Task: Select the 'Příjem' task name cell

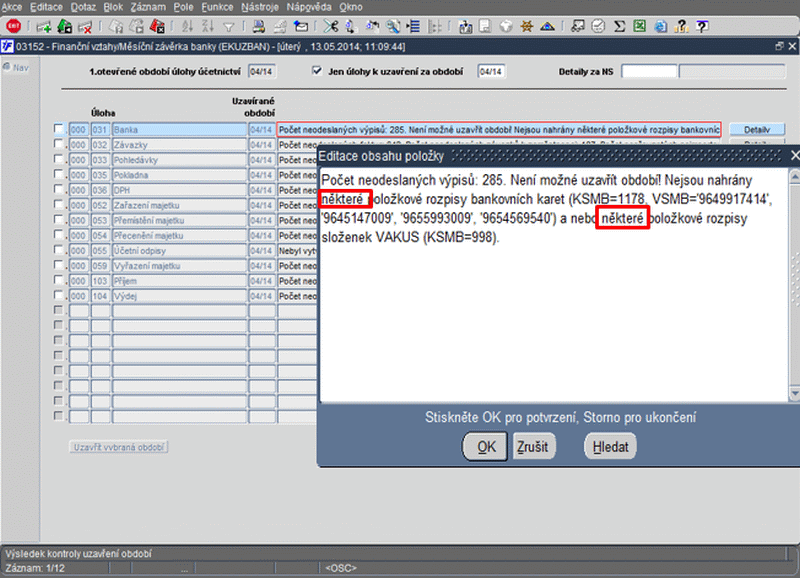Action: click(180, 281)
